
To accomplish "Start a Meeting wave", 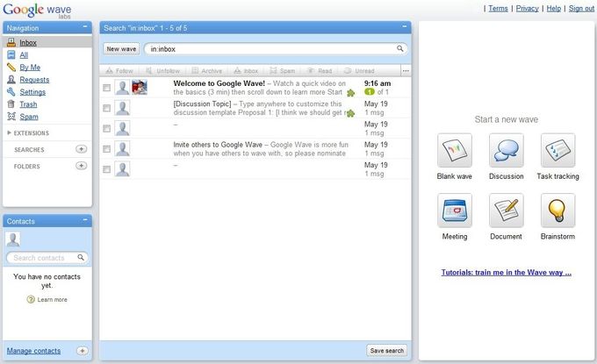I will (454, 211).
